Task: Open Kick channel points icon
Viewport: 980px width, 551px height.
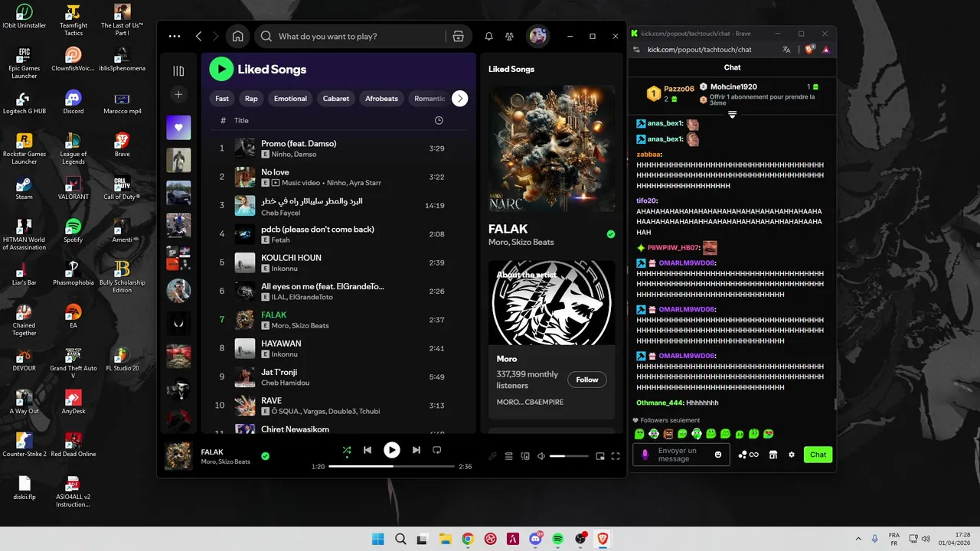Action: tap(748, 455)
